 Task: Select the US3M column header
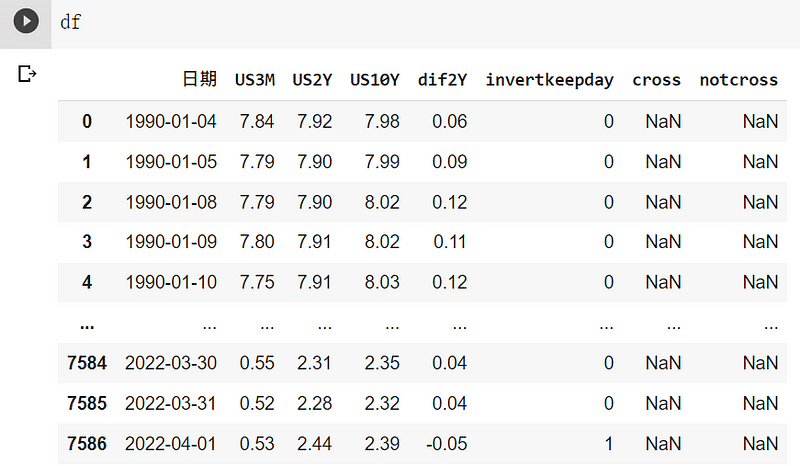click(254, 80)
